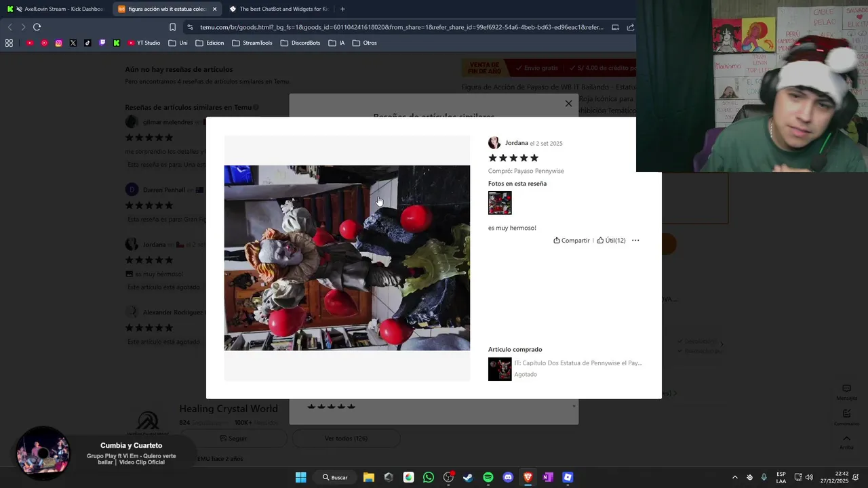The image size is (868, 488).
Task: Open Mensajes sidebar button
Action: (x=846, y=392)
